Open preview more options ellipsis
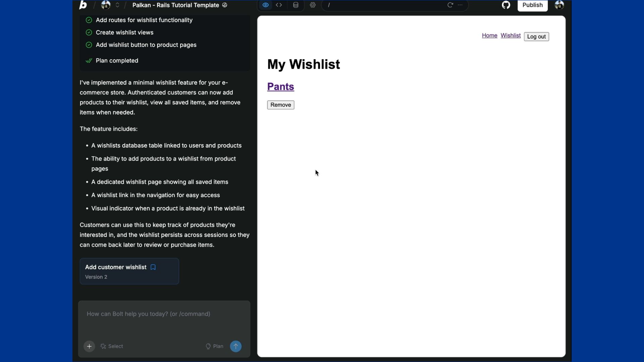Viewport: 644px width, 362px height. [460, 5]
